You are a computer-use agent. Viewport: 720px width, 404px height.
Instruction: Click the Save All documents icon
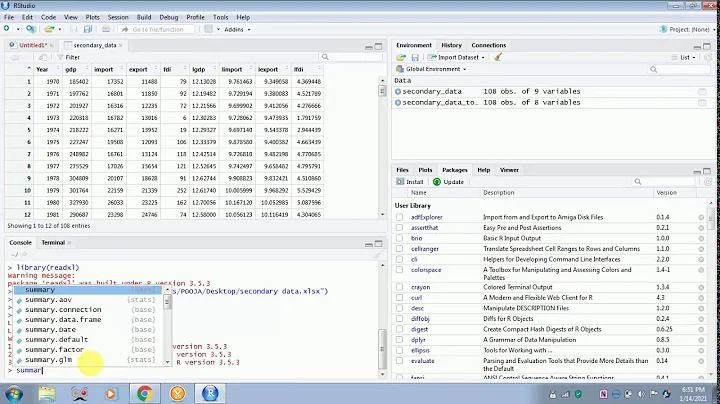(x=88, y=29)
